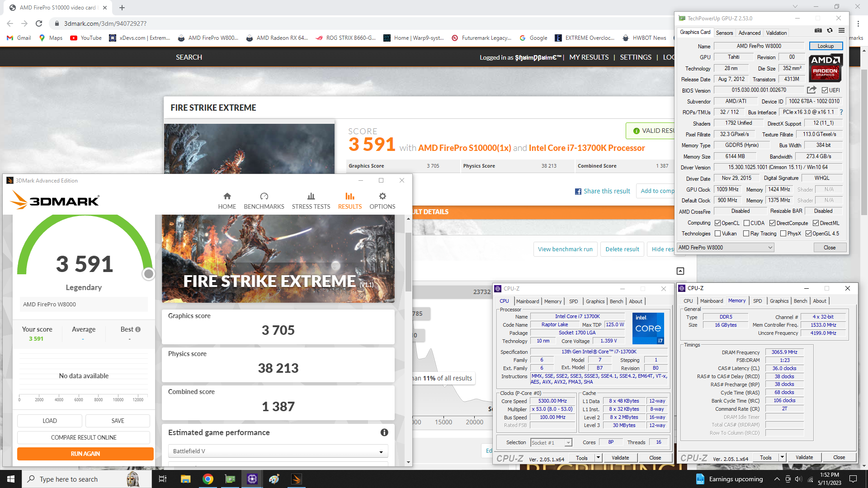Open Task View in the taskbar

(163, 479)
